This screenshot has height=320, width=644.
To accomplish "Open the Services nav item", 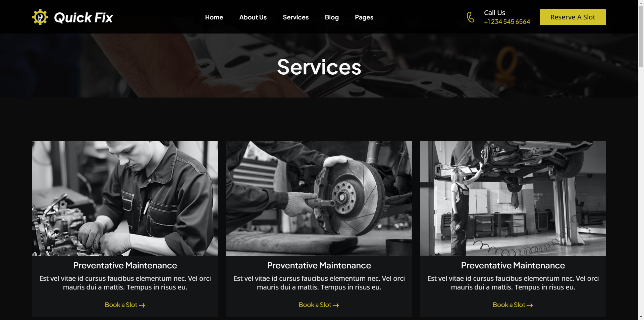I will pos(296,17).
